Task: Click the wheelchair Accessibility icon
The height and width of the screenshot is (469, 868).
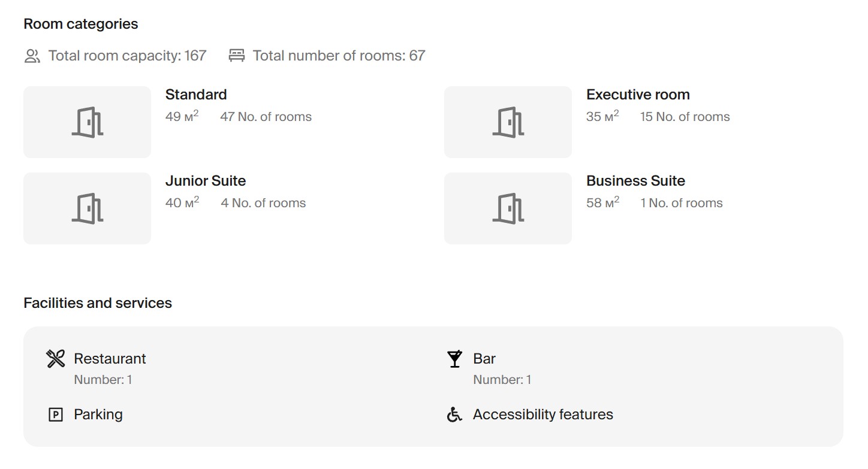Action: click(x=455, y=414)
